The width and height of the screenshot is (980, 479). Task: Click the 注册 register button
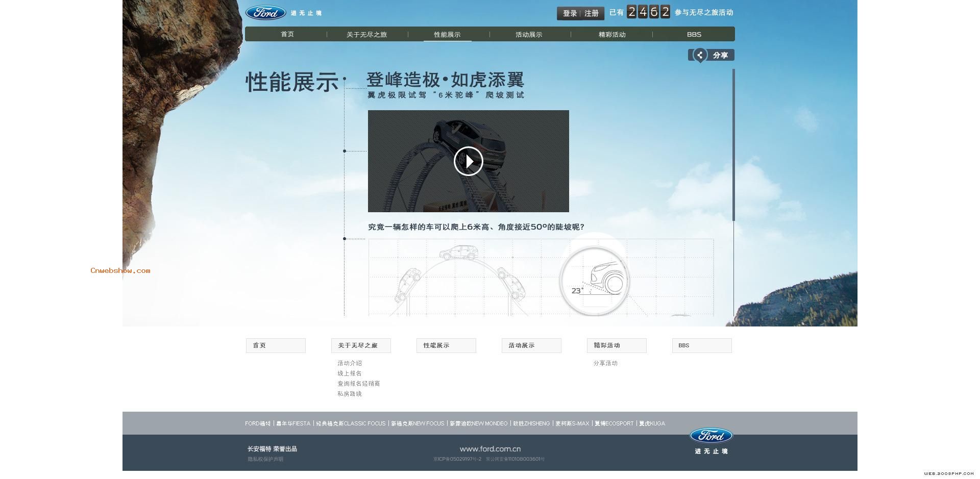click(592, 13)
